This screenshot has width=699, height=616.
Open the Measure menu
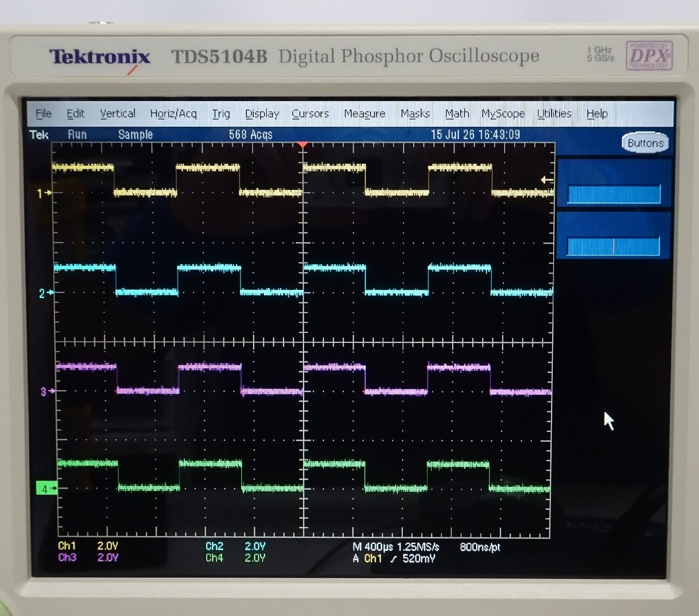[365, 114]
